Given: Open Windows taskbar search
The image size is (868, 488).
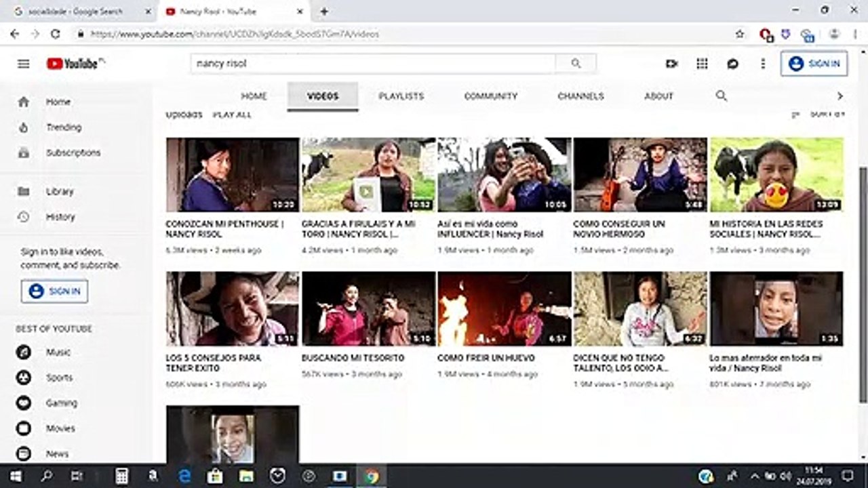Looking at the screenshot, I should [x=46, y=476].
